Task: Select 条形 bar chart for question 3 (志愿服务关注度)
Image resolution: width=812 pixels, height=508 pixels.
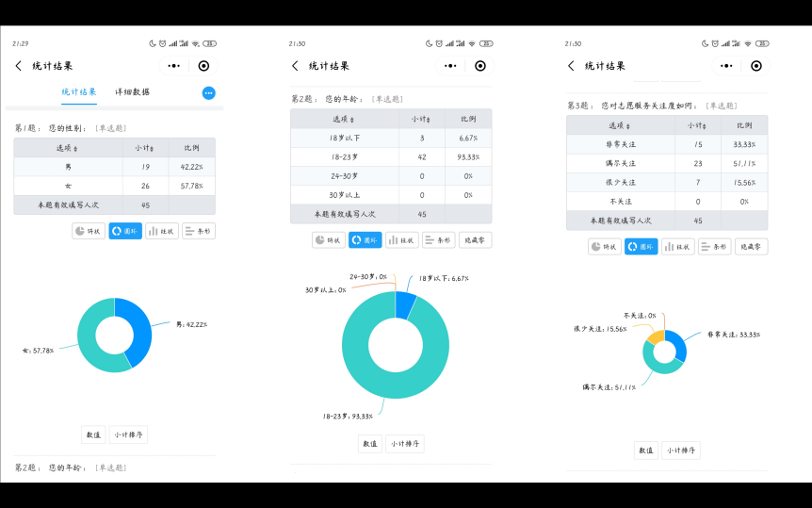Action: click(714, 247)
